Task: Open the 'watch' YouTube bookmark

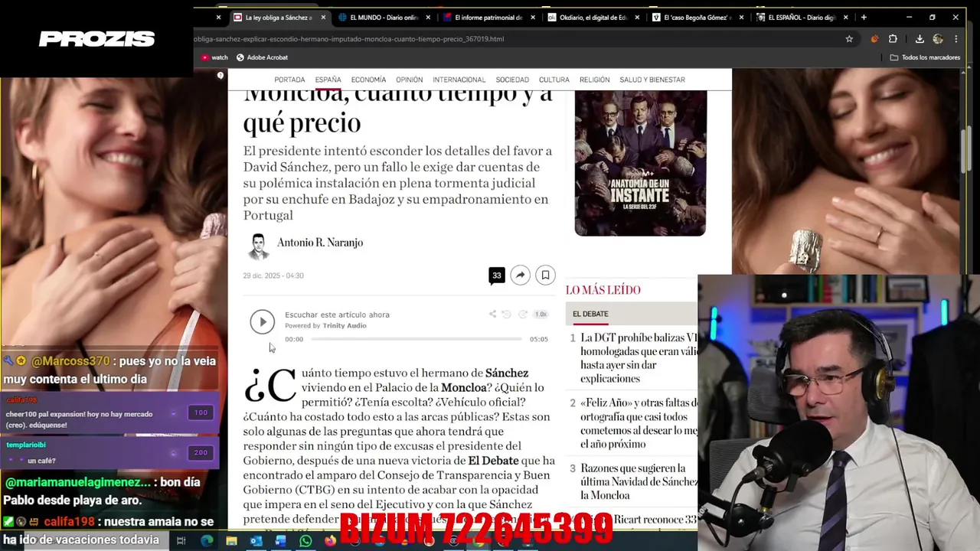Action: 214,57
